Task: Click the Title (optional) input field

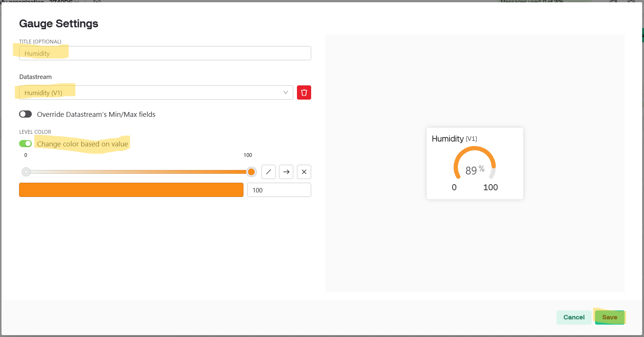Action: point(165,53)
